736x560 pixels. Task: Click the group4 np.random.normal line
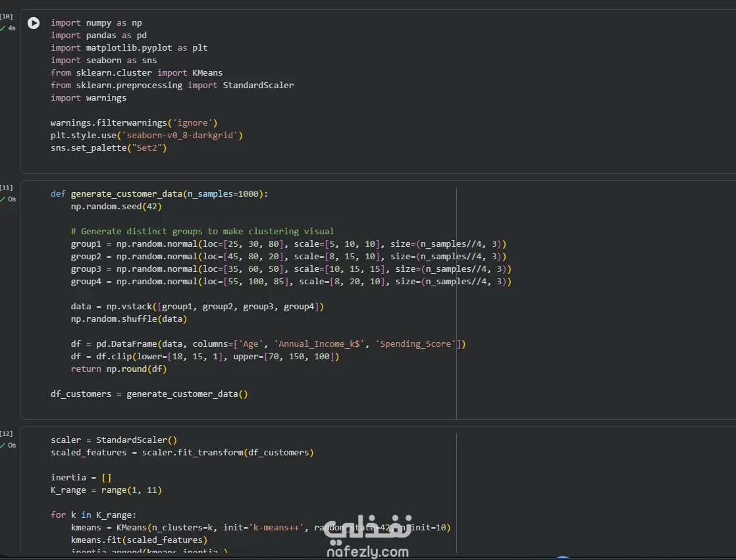(291, 282)
